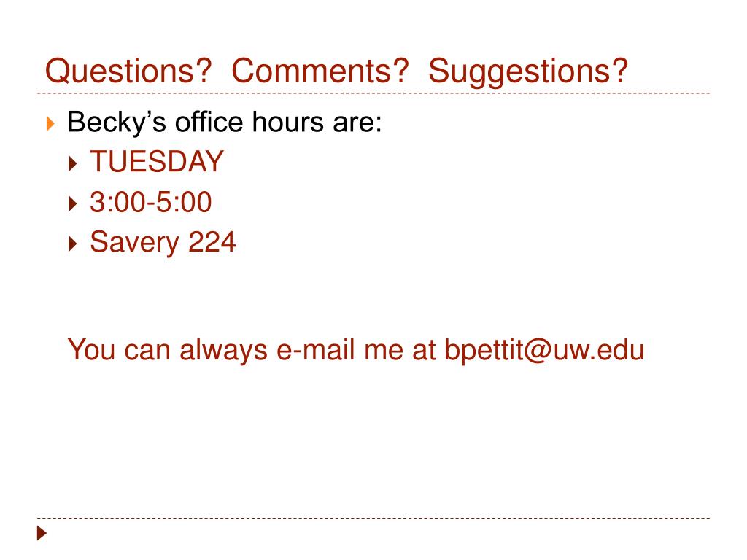
Task: Select the Savery 224 location text
Action: pyautogui.click(x=163, y=243)
